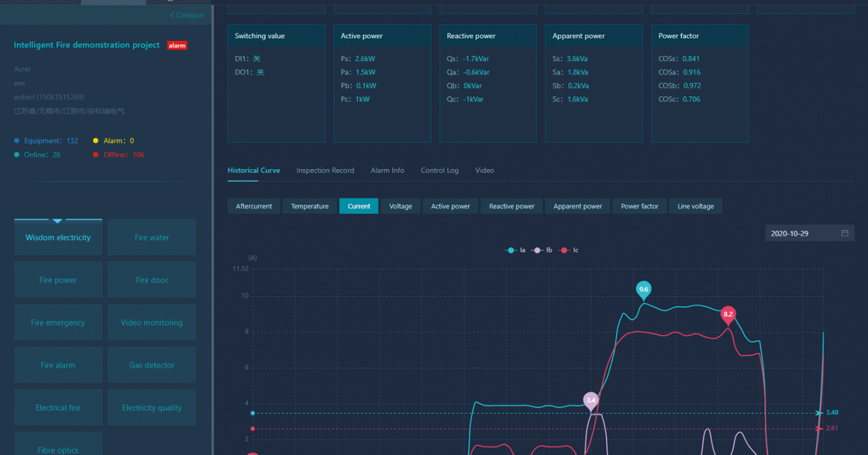Select the Control Log tab
868x455 pixels.
pyautogui.click(x=439, y=170)
